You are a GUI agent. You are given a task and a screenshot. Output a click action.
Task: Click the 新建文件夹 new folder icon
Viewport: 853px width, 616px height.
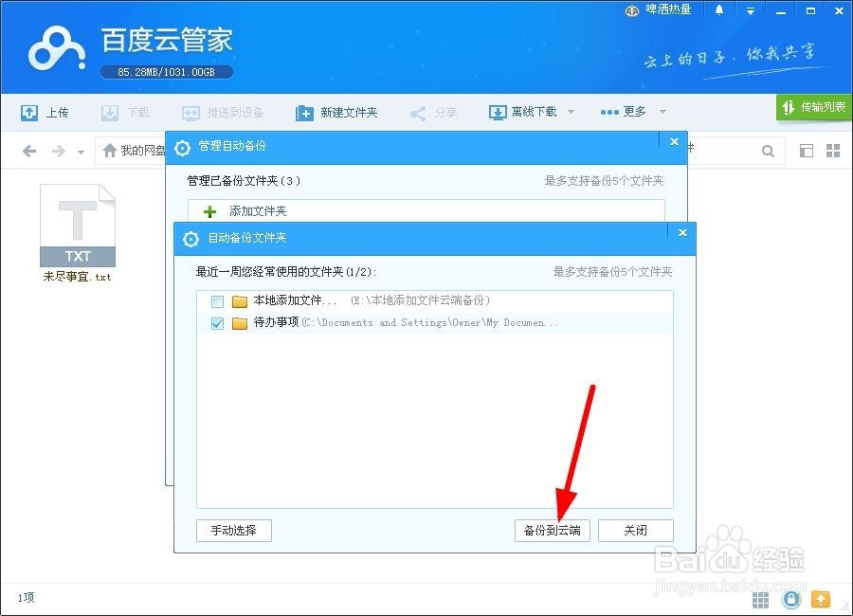coord(303,112)
